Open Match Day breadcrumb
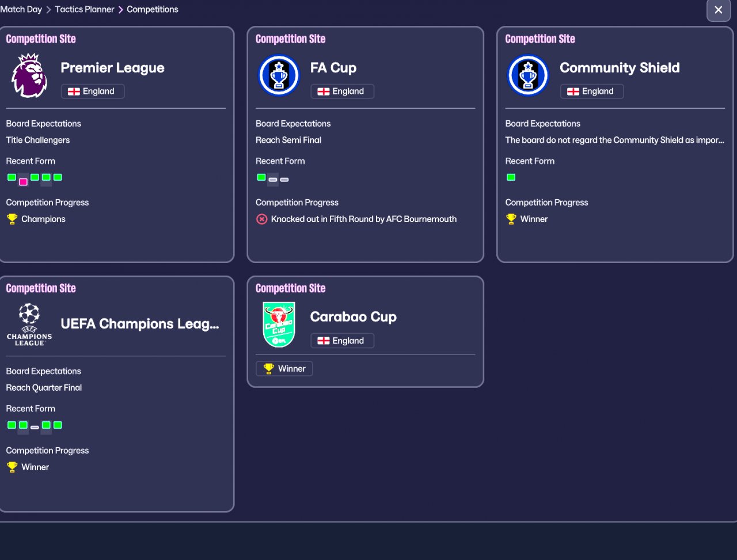Image resolution: width=737 pixels, height=560 pixels. click(21, 9)
